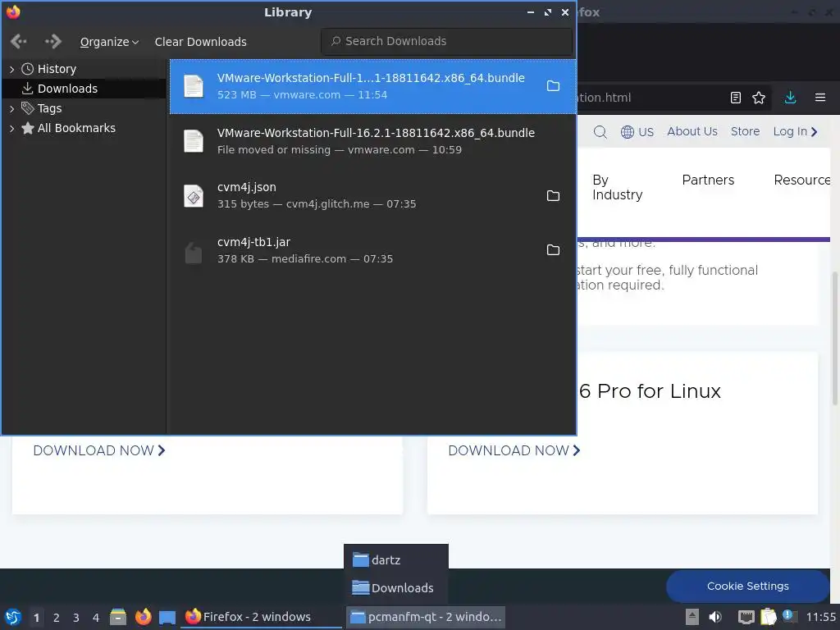Switch to workspace 1
Image resolution: width=840 pixels, height=630 pixels.
coord(36,618)
